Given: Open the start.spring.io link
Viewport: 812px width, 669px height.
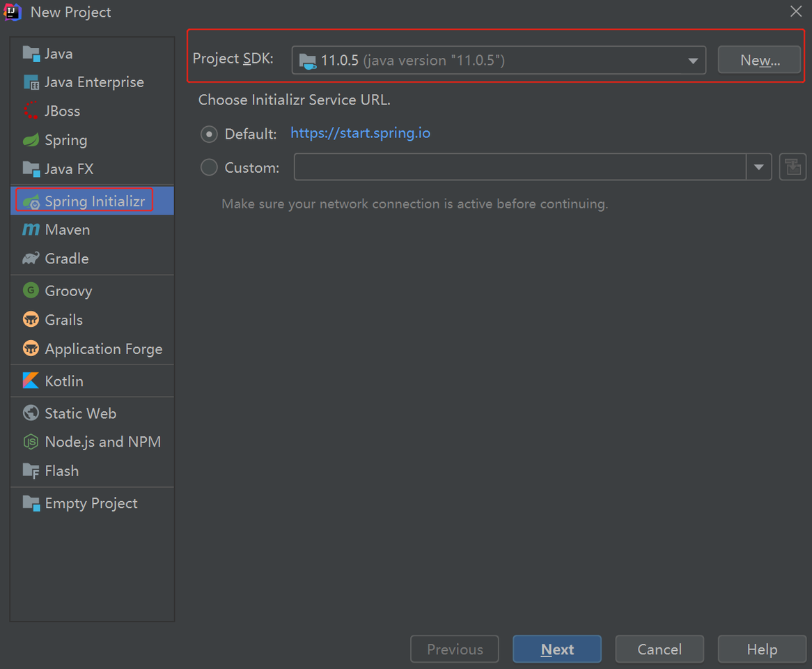Looking at the screenshot, I should (x=360, y=133).
